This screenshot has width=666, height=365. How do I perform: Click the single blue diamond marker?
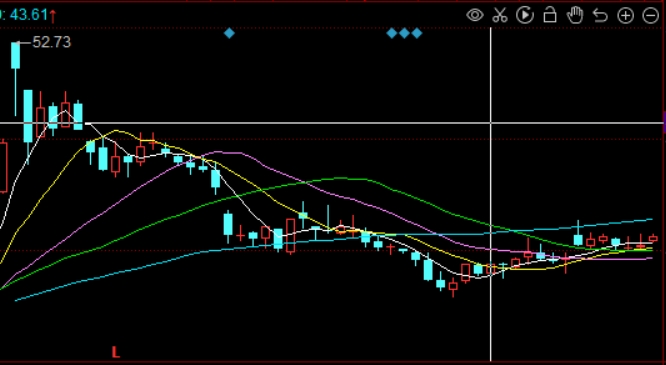(x=229, y=33)
